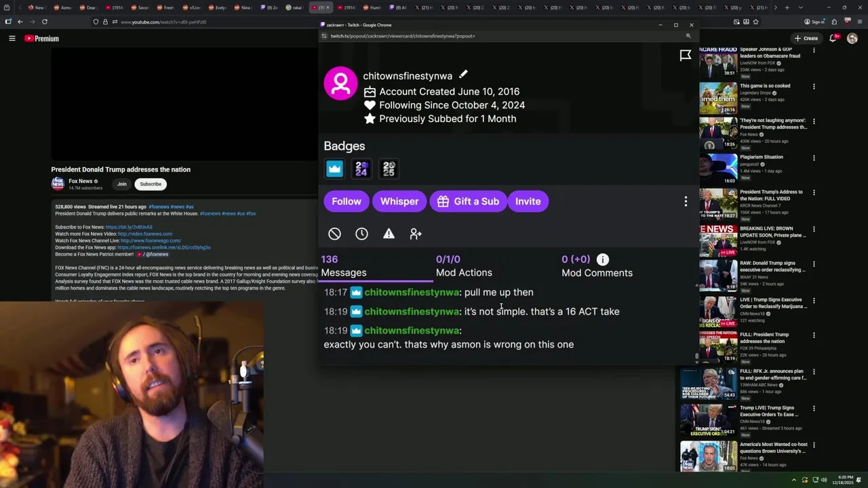Open options for "This game is so cooked"

tap(814, 87)
